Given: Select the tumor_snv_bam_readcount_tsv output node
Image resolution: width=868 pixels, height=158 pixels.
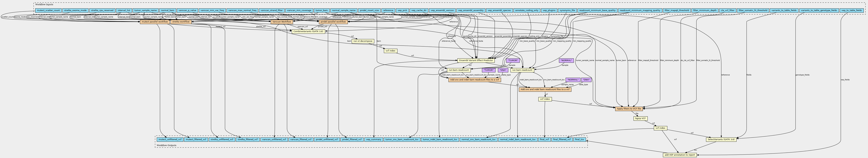Looking at the screenshot, I should pos(402,139).
